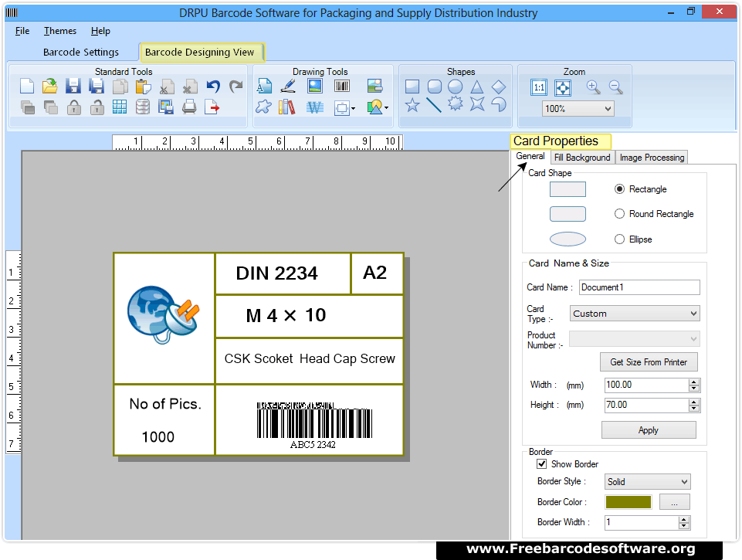742x560 pixels.
Task: Decrease the Height value with down arrow
Action: click(x=693, y=409)
